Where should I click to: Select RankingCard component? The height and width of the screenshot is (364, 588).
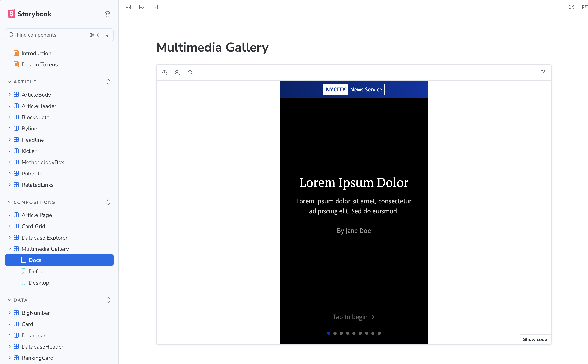(x=37, y=358)
